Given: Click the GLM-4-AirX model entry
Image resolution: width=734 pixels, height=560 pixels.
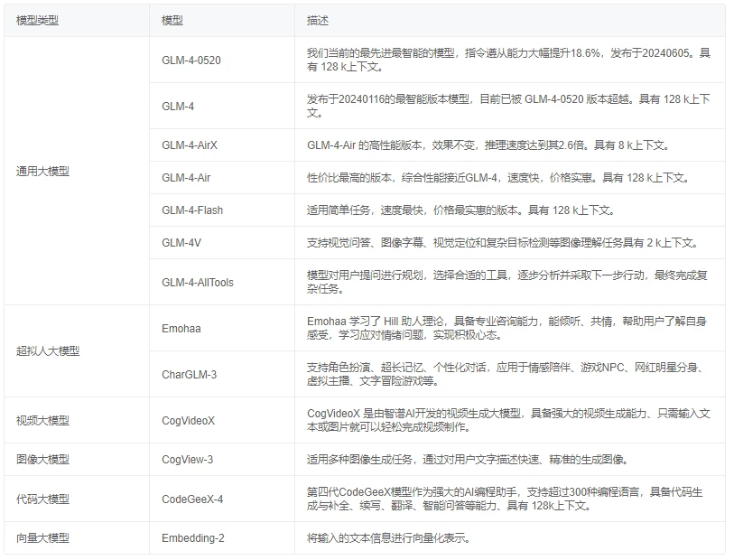Looking at the screenshot, I should [190, 145].
